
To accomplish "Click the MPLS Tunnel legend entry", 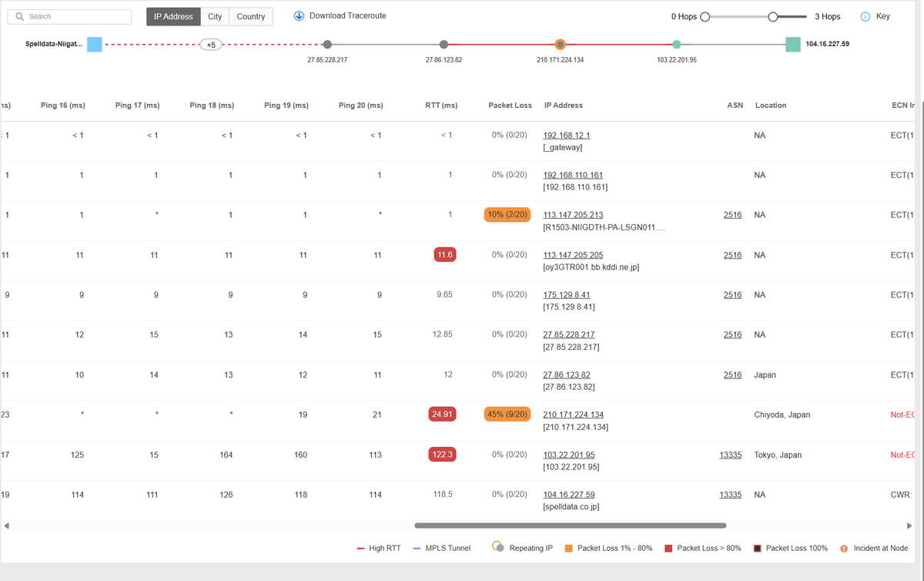I will (442, 549).
